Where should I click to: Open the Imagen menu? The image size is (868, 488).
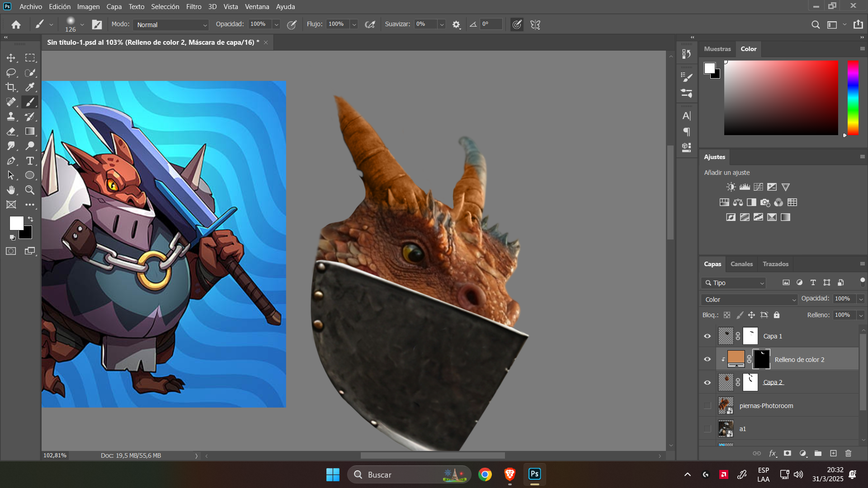pyautogui.click(x=88, y=7)
